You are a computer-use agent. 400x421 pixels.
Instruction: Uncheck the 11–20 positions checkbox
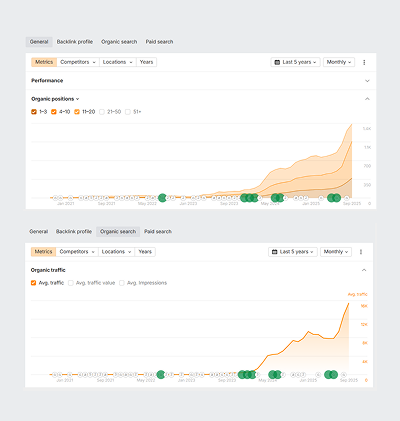tap(77, 112)
